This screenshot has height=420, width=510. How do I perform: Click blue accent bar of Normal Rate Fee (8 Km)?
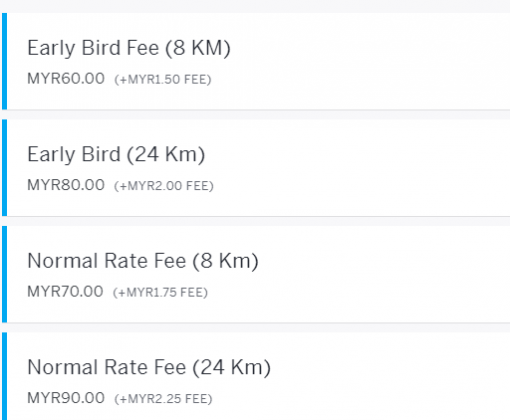point(4,274)
